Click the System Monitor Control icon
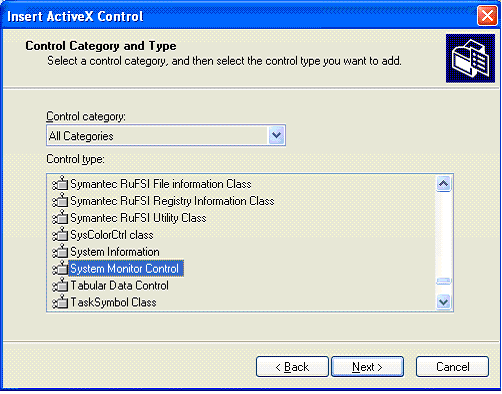 pos(60,269)
